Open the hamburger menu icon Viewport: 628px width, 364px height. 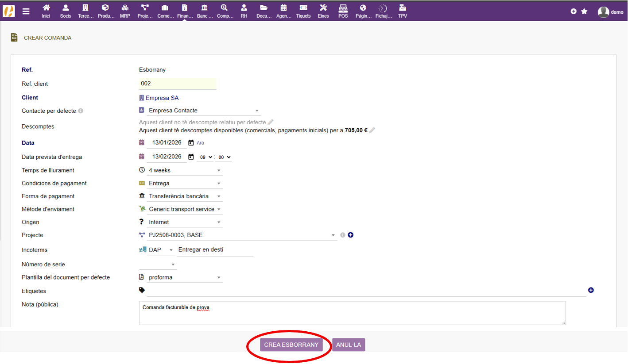click(x=26, y=11)
